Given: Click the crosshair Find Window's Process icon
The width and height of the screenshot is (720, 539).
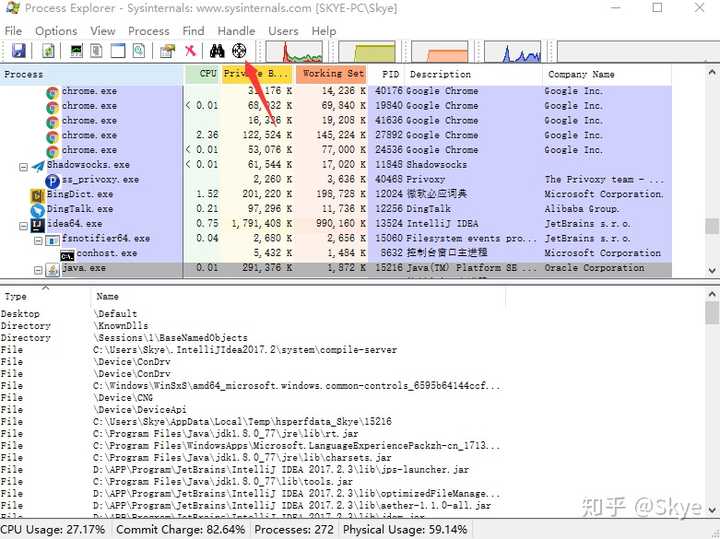Looking at the screenshot, I should [239, 51].
